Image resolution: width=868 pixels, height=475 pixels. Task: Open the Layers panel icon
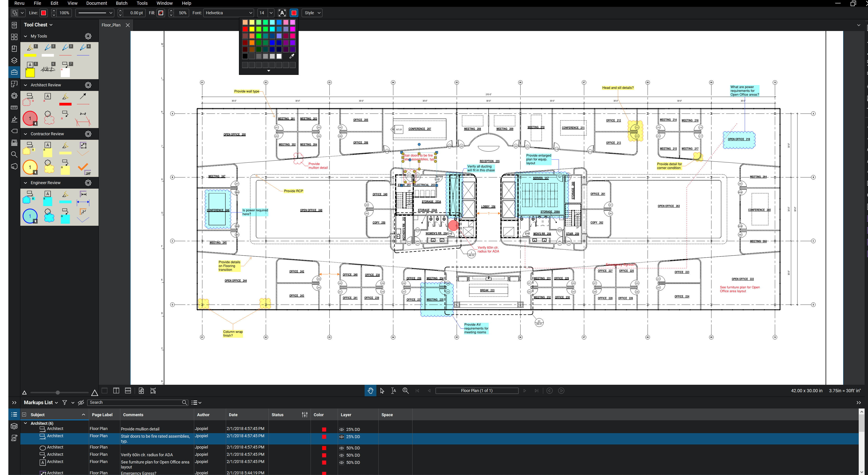[x=14, y=60]
